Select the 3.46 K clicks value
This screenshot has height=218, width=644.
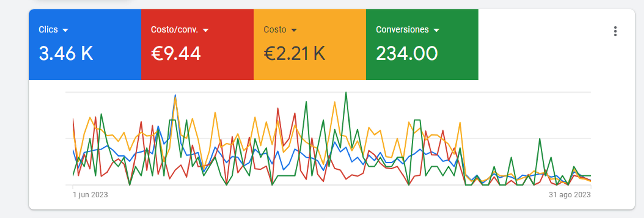pos(66,53)
